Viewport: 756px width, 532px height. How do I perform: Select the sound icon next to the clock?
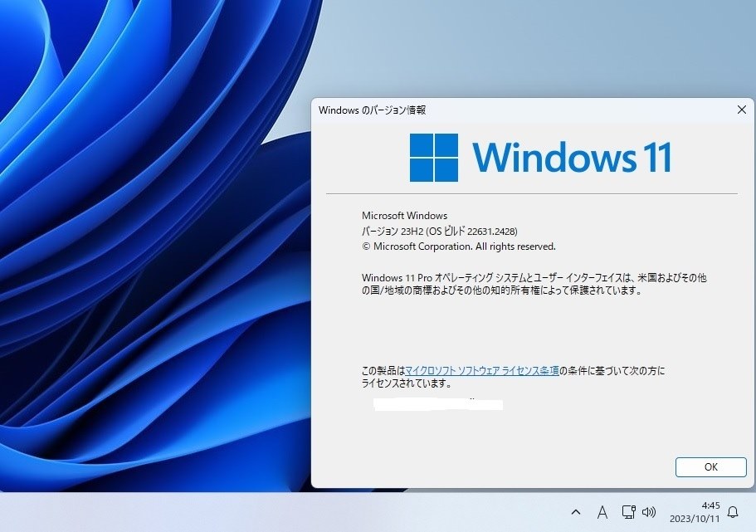click(648, 512)
